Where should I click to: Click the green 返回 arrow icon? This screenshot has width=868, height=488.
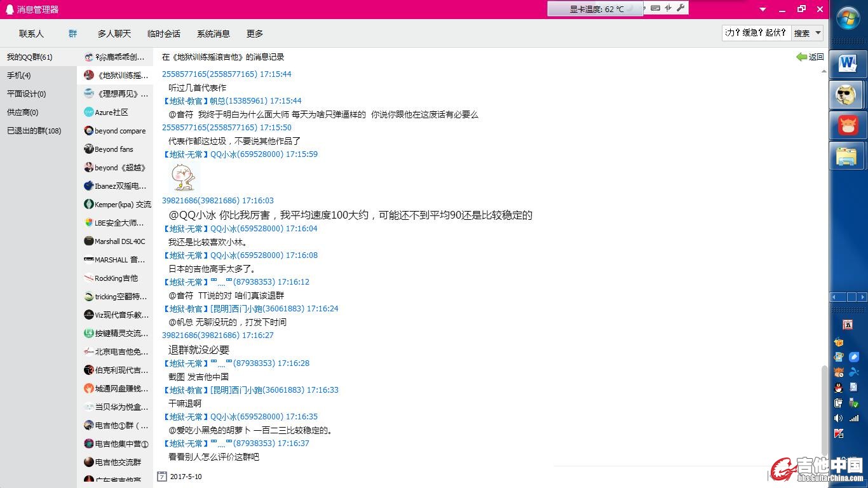point(801,57)
